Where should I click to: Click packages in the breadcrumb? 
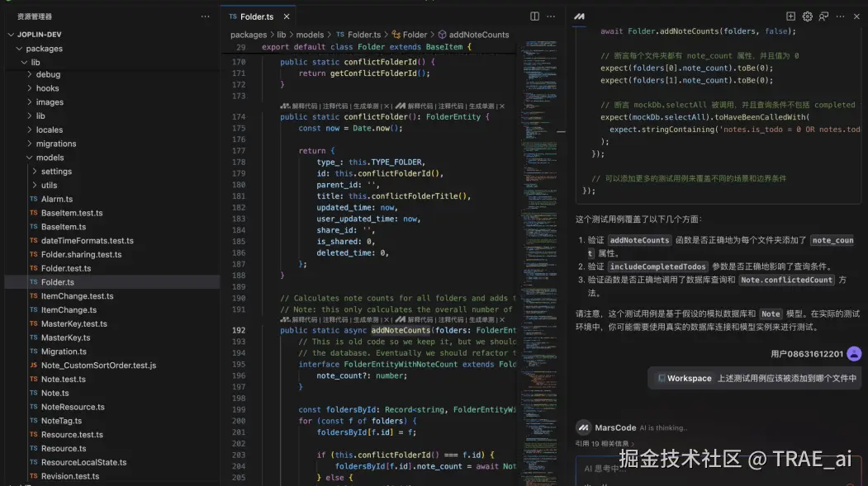pyautogui.click(x=249, y=35)
